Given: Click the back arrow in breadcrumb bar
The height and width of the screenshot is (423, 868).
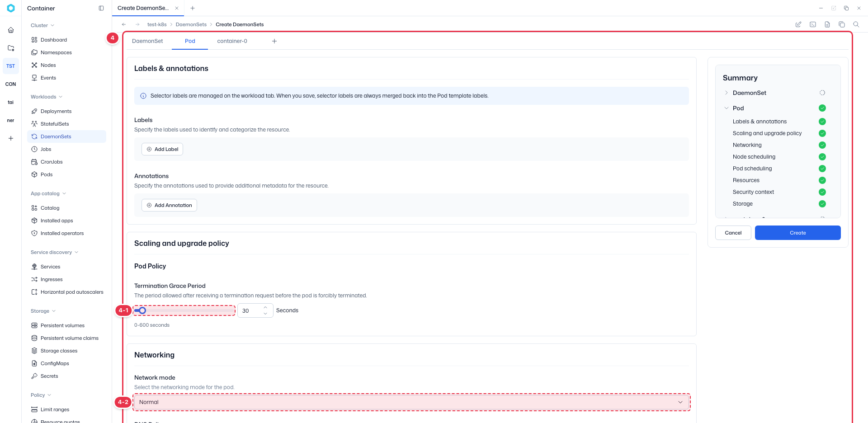Looking at the screenshot, I should [x=124, y=24].
